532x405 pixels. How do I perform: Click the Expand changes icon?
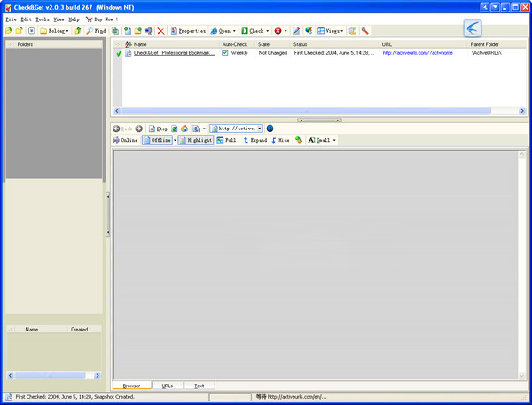[x=254, y=140]
